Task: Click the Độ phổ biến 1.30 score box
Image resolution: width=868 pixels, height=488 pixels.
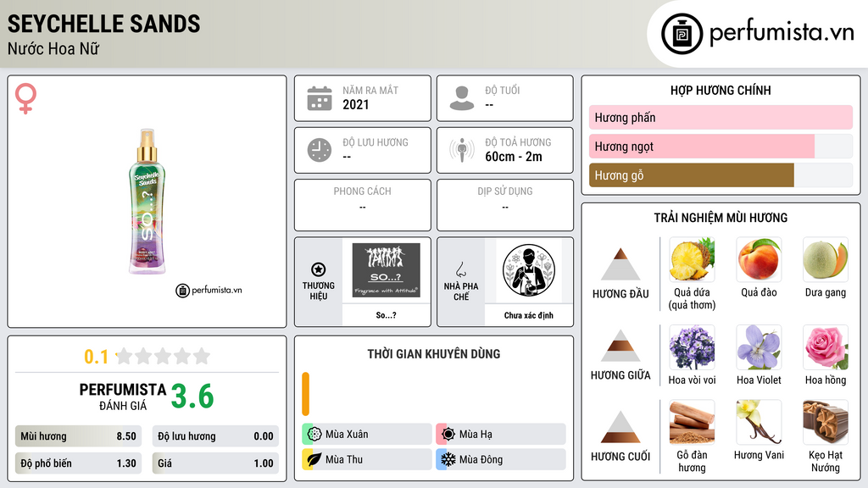Action: [x=78, y=463]
